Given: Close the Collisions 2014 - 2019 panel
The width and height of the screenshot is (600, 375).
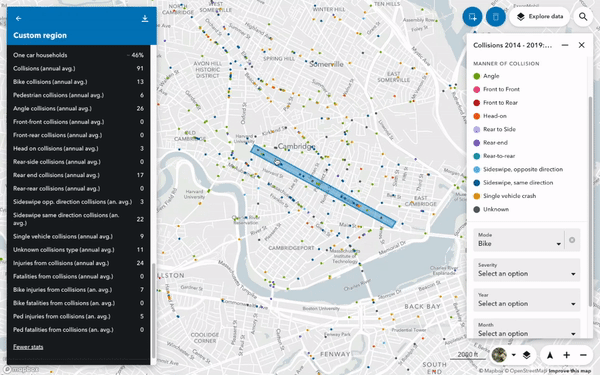Looking at the screenshot, I should (582, 45).
